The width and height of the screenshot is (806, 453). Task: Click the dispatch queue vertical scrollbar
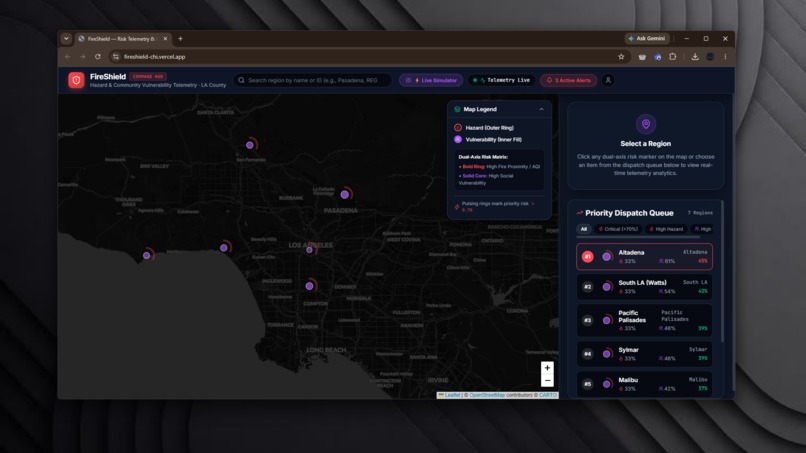click(723, 273)
